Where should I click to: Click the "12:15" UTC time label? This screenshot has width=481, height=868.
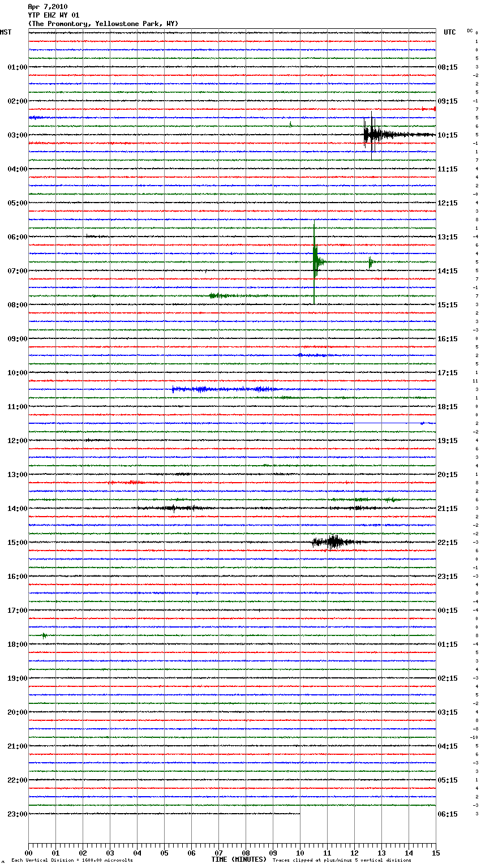pyautogui.click(x=448, y=203)
